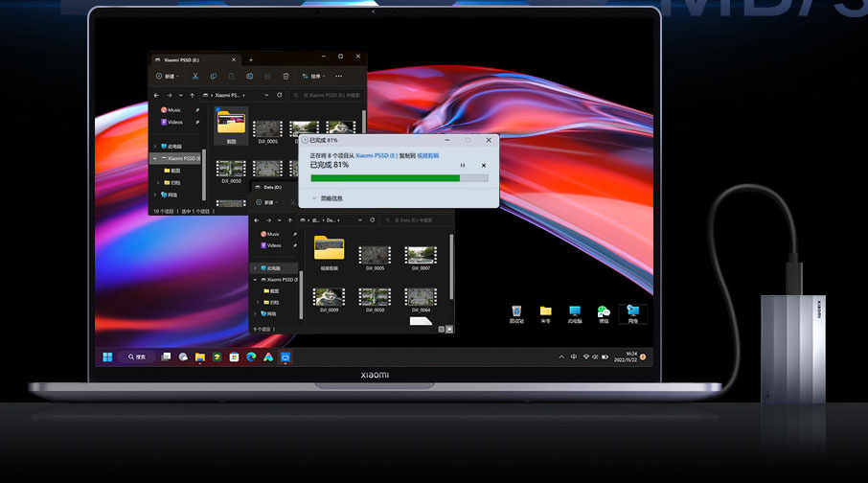Switch to details view in Data window
Image resolution: width=868 pixels, height=483 pixels.
441,329
